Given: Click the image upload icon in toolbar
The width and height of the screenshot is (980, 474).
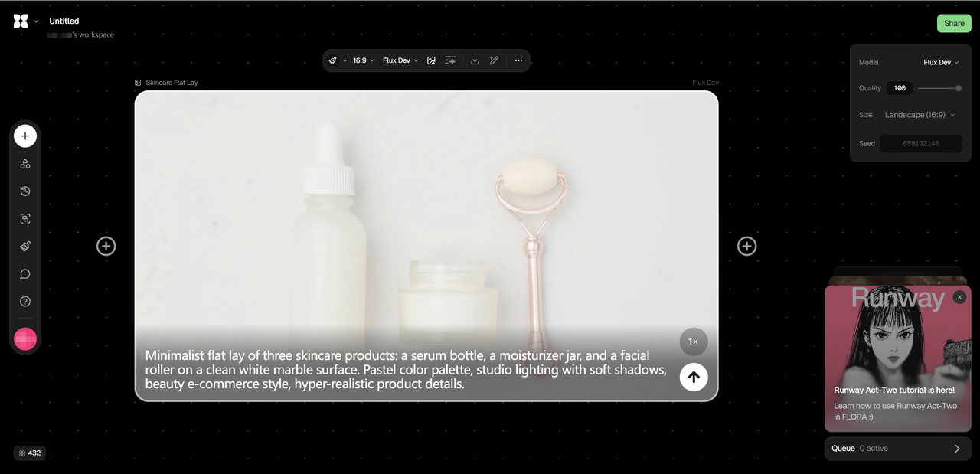Looking at the screenshot, I should (431, 60).
